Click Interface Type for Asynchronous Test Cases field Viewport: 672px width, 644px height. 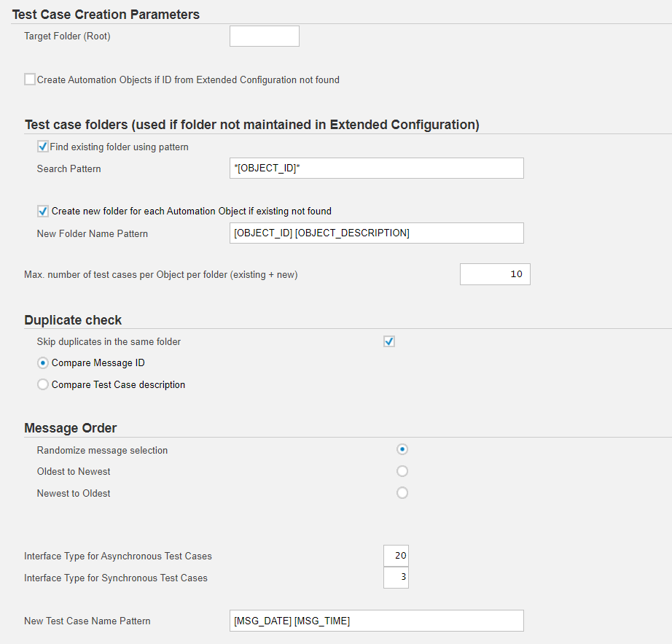pyautogui.click(x=396, y=556)
